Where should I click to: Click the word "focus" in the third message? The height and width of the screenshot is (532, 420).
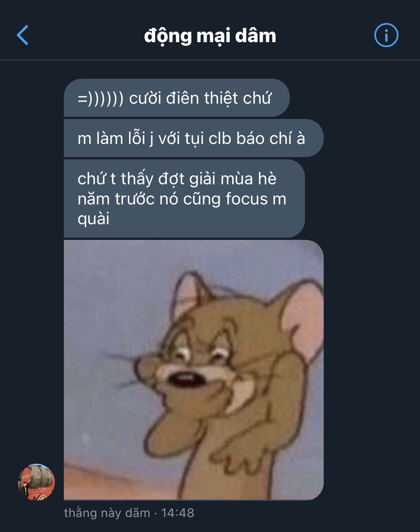tap(246, 199)
